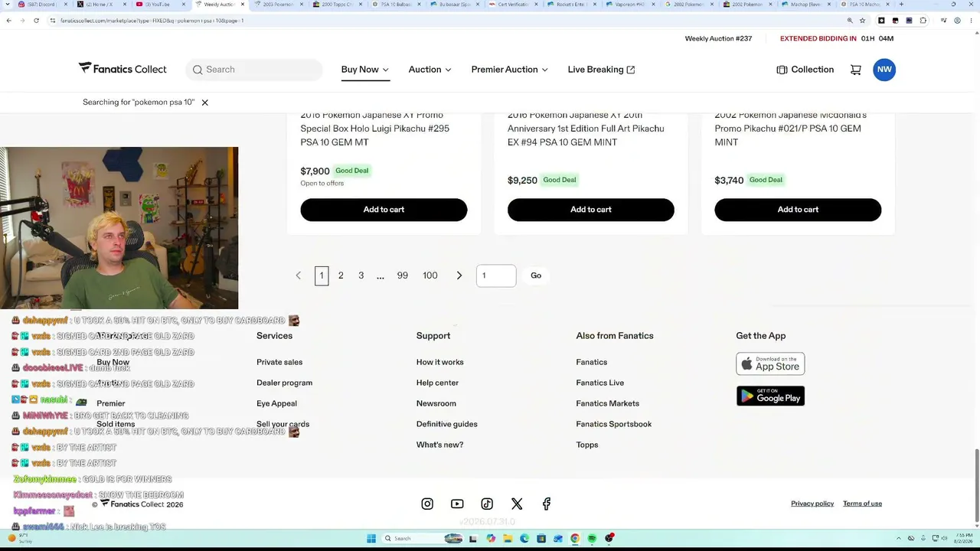
Task: Open Google Chrome taskbar icon
Action: [575, 539]
